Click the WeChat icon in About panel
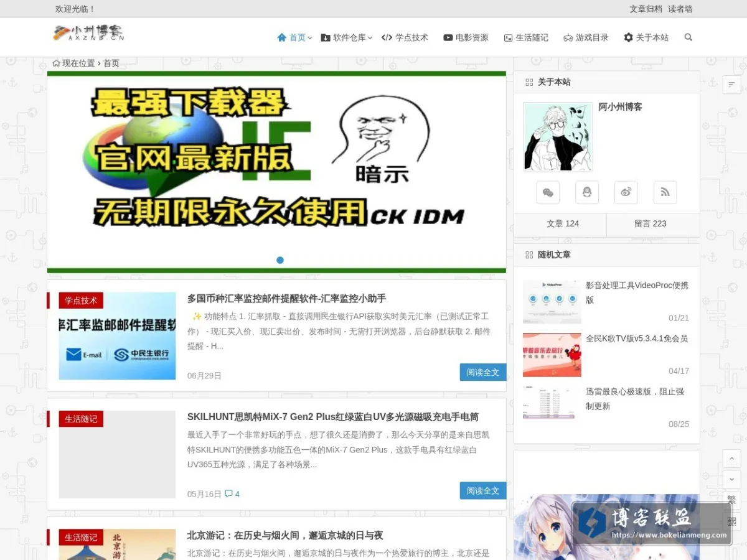 click(x=548, y=192)
